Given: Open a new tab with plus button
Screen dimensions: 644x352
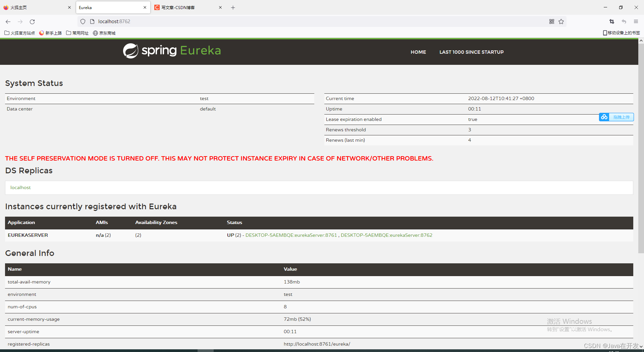Looking at the screenshot, I should (x=233, y=7).
